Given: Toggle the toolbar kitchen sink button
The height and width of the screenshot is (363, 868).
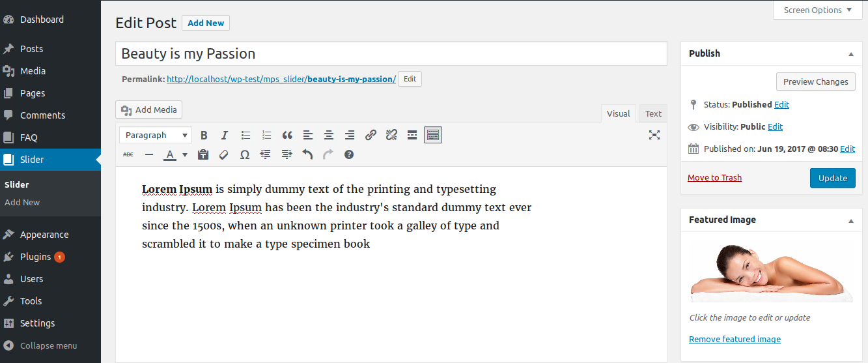Looking at the screenshot, I should point(433,135).
